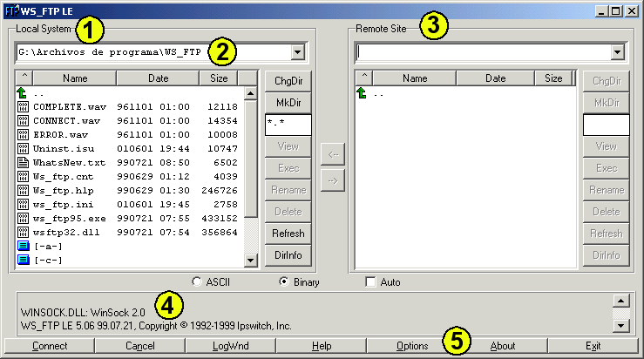Image resolution: width=644 pixels, height=359 pixels.
Task: Click the local View button
Action: tap(288, 146)
